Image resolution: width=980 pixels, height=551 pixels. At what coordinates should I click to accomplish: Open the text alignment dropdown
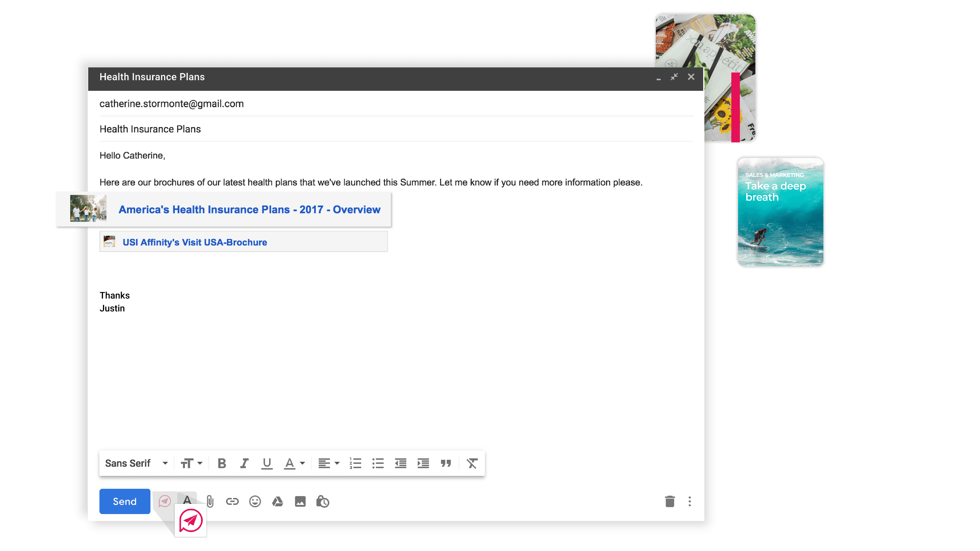(329, 463)
